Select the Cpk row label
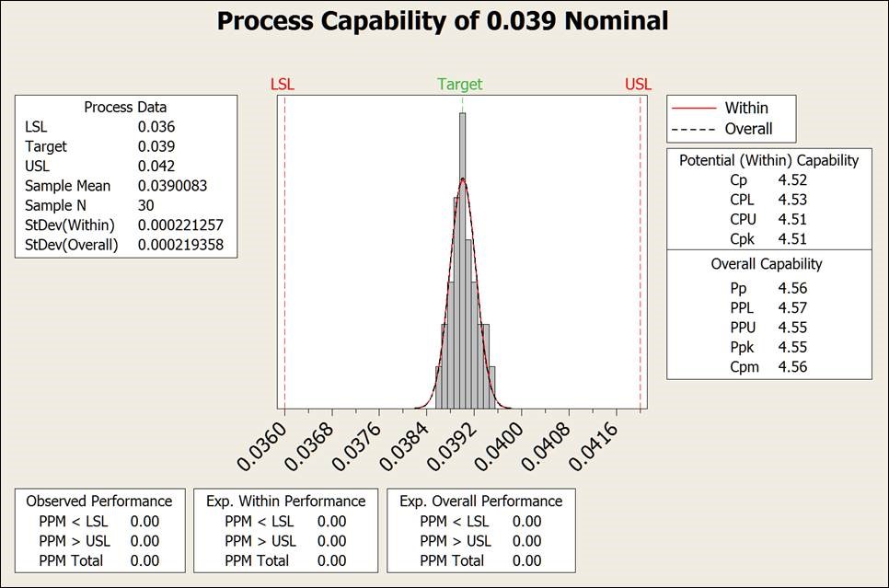The image size is (889, 588). point(742,239)
